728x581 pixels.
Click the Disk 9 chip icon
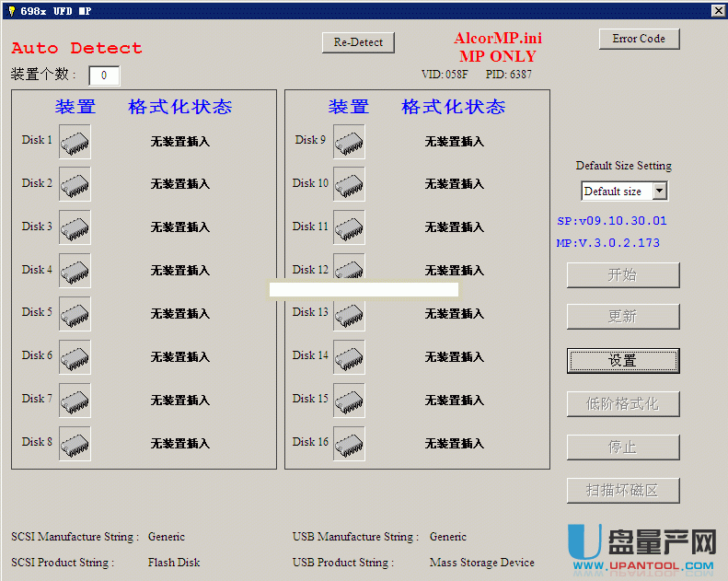[349, 142]
